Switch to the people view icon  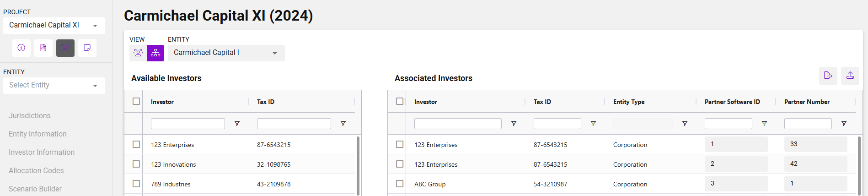(x=138, y=53)
